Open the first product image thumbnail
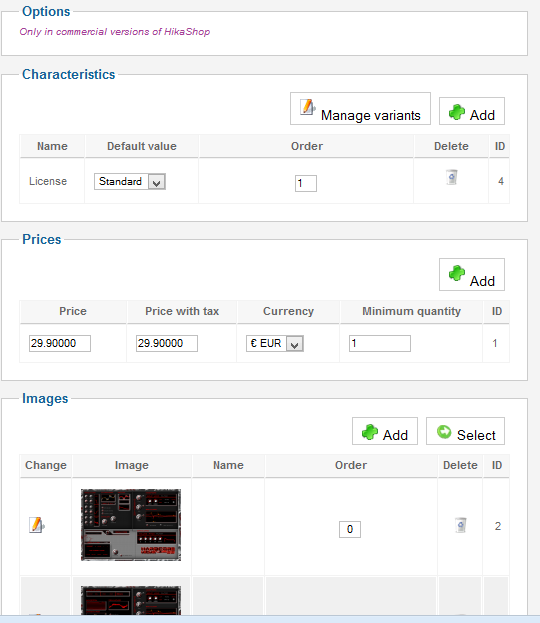The image size is (540, 623). click(131, 525)
